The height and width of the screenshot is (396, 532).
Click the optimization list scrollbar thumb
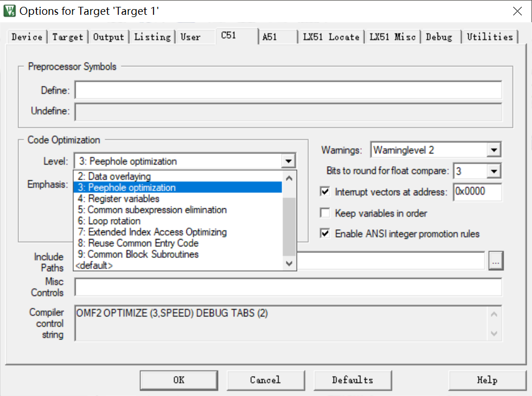289,226
